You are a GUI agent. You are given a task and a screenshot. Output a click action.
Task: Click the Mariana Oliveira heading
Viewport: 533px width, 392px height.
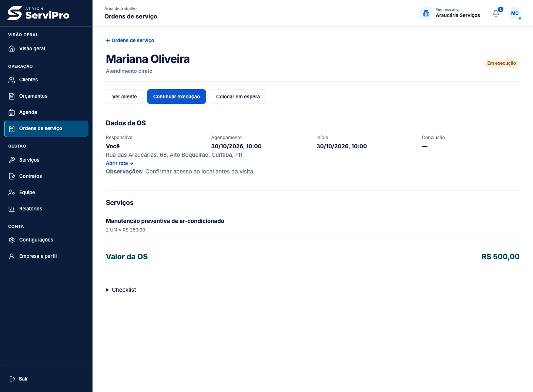coord(148,59)
